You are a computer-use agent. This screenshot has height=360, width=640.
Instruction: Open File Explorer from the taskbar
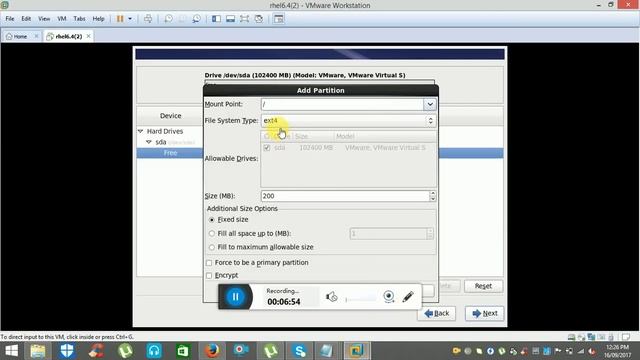click(38, 351)
